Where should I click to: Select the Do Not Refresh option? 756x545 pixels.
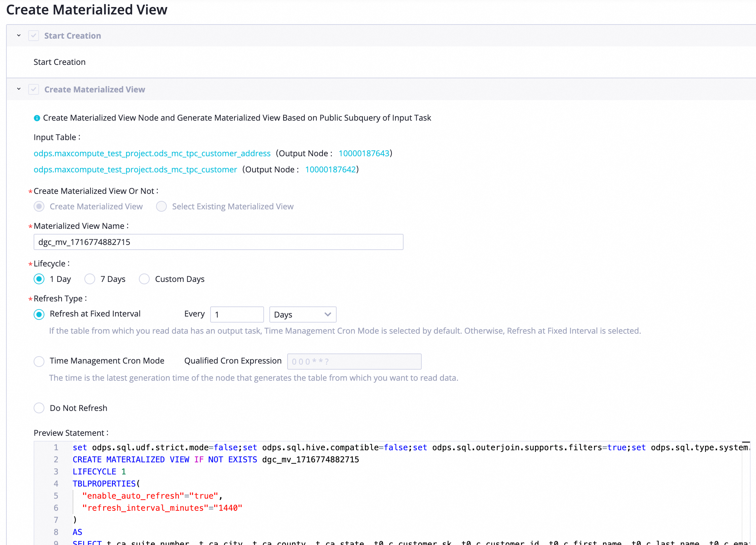(39, 408)
